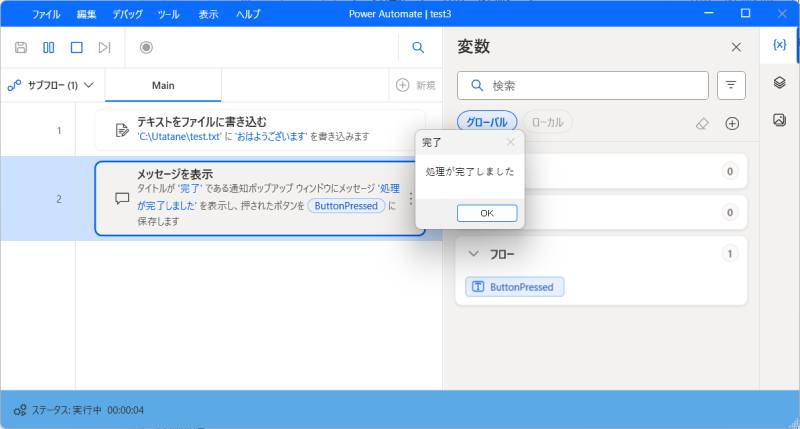The width and height of the screenshot is (800, 429).
Task: Open the ファイル menu
Action: (46, 14)
